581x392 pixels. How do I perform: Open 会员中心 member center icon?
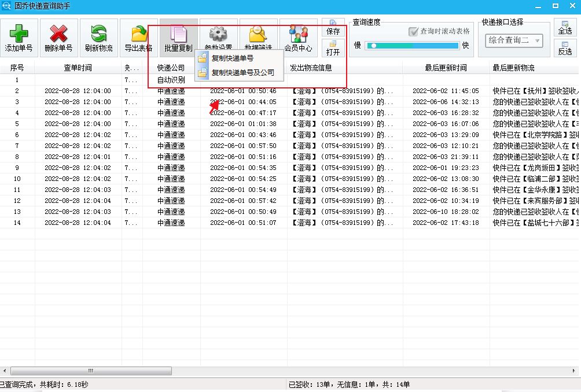298,34
